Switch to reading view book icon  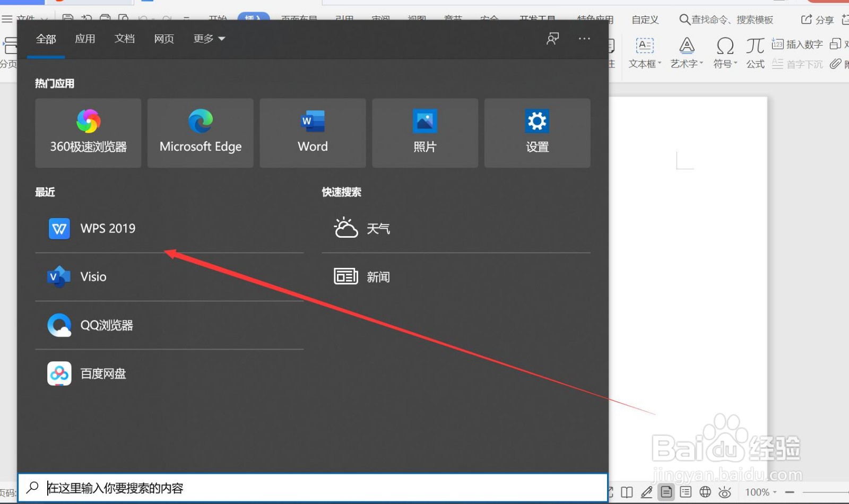tap(627, 492)
